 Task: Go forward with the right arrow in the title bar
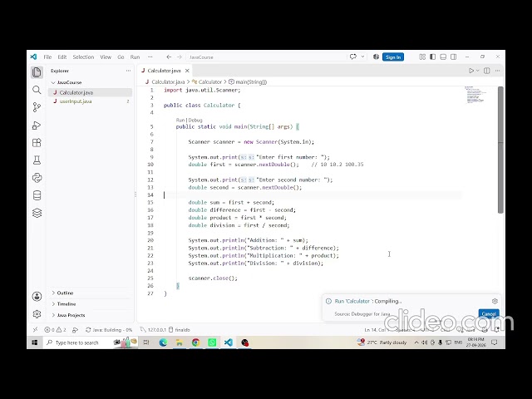[180, 57]
